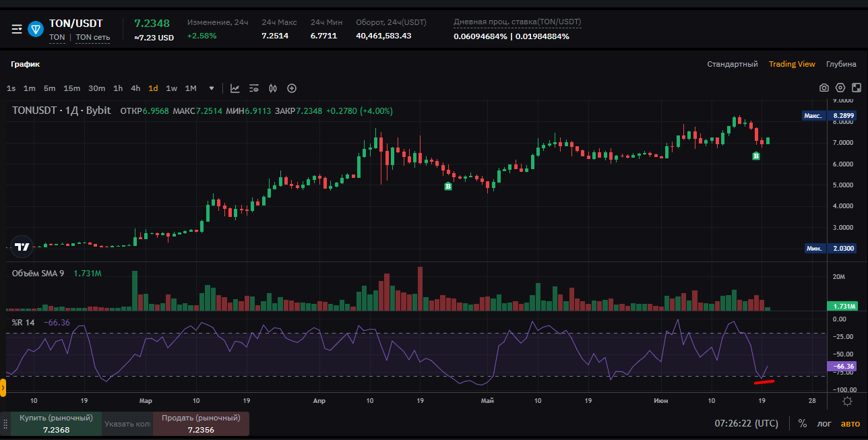The width and height of the screenshot is (868, 440).
Task: Click the quantity input field
Action: pyautogui.click(x=127, y=424)
